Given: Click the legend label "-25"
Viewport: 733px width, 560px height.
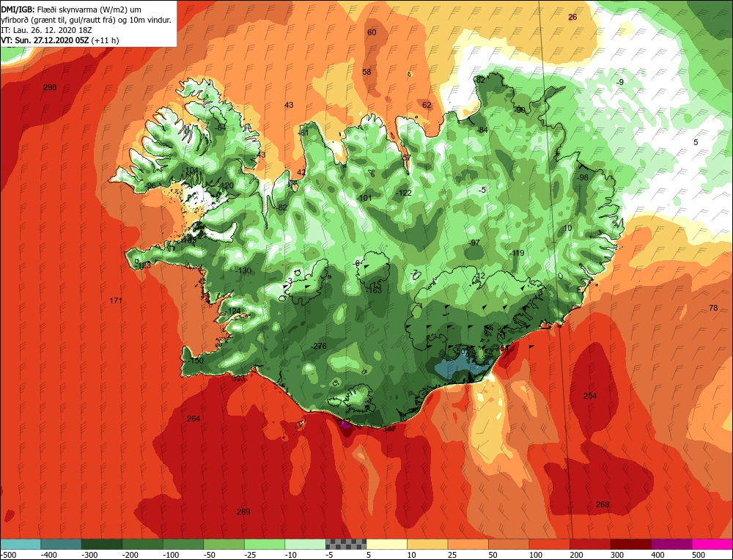Looking at the screenshot, I should click(252, 555).
